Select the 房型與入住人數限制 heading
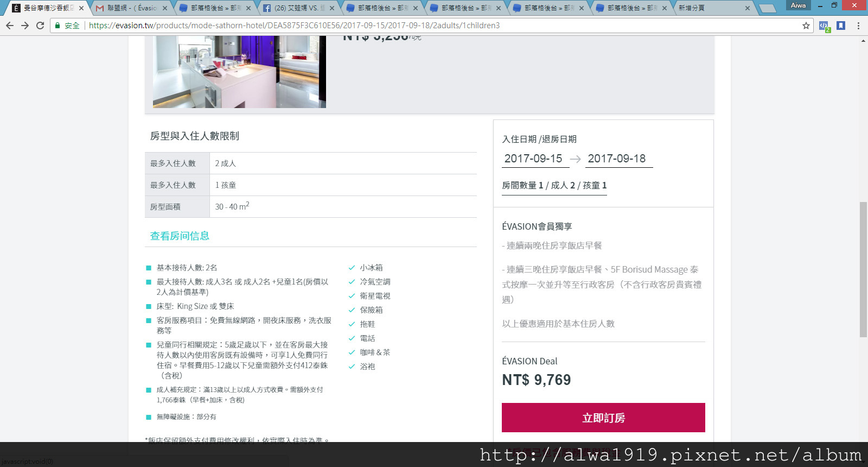868x467 pixels. (x=195, y=136)
